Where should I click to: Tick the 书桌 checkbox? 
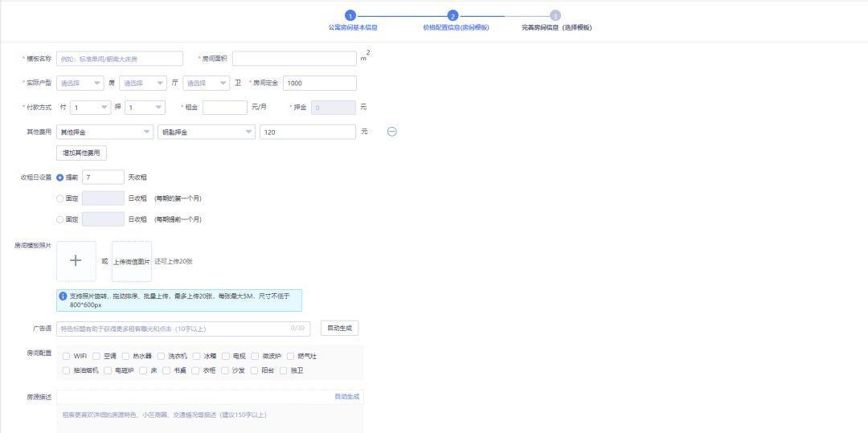click(166, 370)
